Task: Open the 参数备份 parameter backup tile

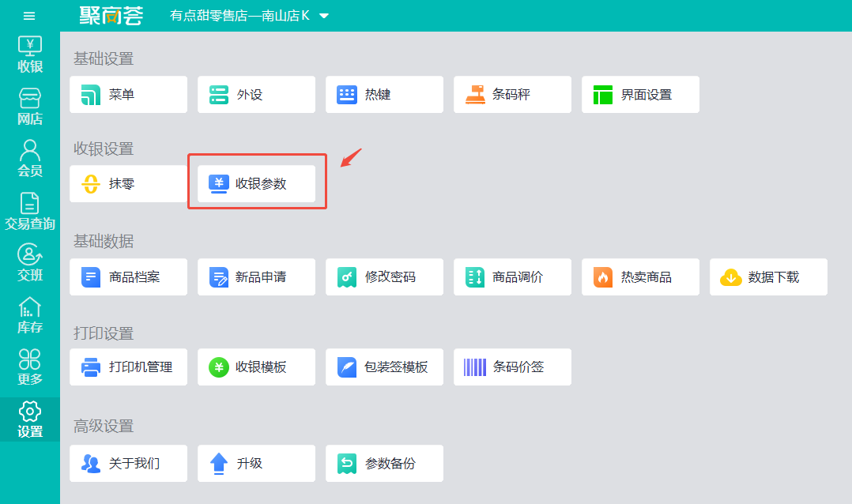Action: [384, 463]
